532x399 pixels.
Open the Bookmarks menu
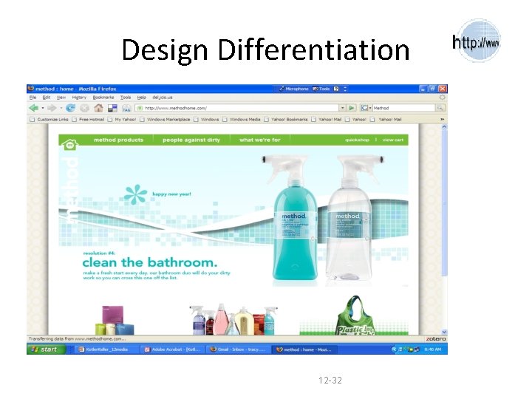(x=103, y=98)
